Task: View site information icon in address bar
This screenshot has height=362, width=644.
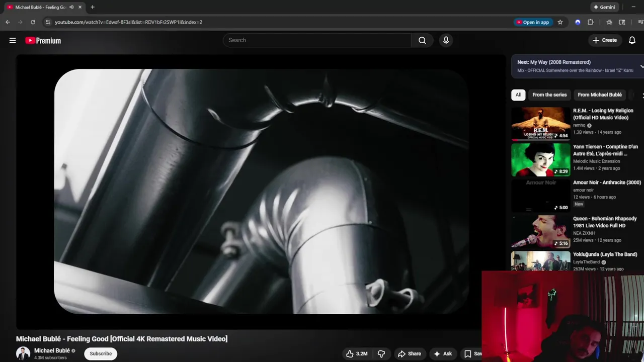Action: [47, 22]
